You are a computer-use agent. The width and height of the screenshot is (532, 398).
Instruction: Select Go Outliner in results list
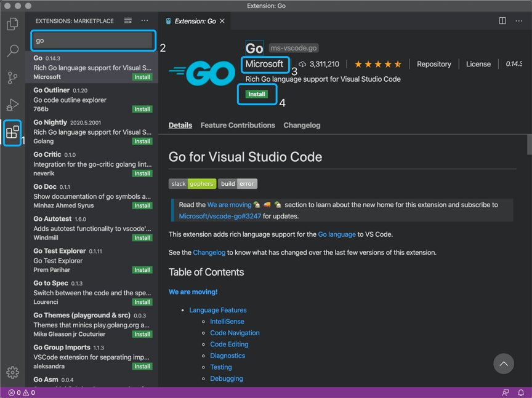[92, 100]
